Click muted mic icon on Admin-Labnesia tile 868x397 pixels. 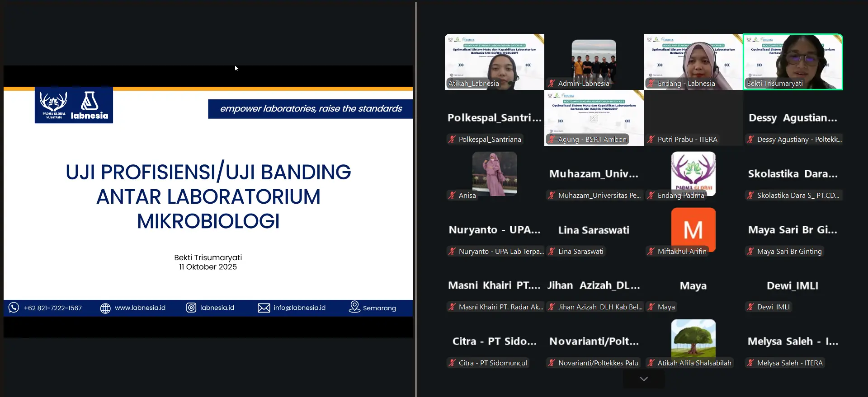[x=552, y=83]
